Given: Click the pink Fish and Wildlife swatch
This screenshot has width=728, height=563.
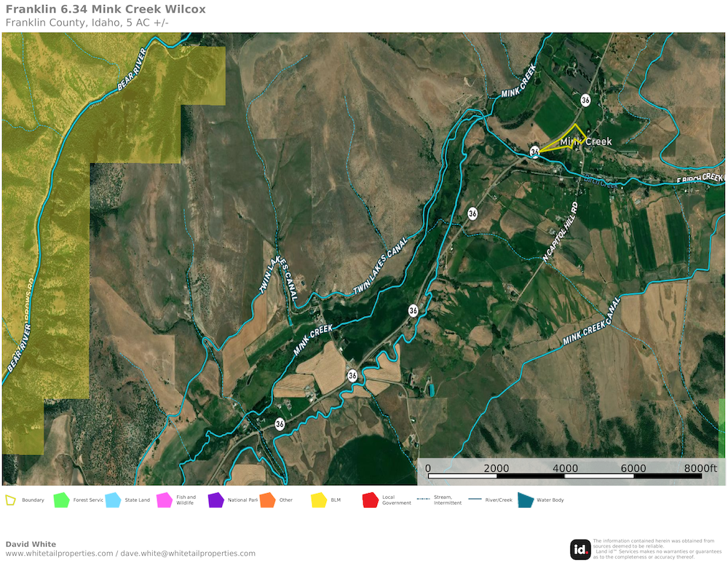Looking at the screenshot, I should tap(165, 500).
